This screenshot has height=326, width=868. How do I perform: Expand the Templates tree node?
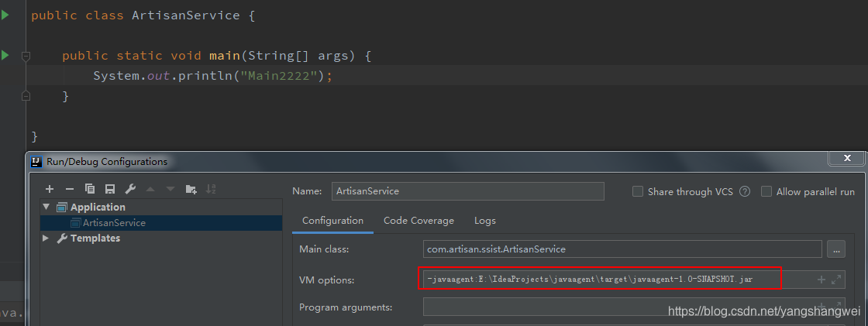(x=46, y=238)
